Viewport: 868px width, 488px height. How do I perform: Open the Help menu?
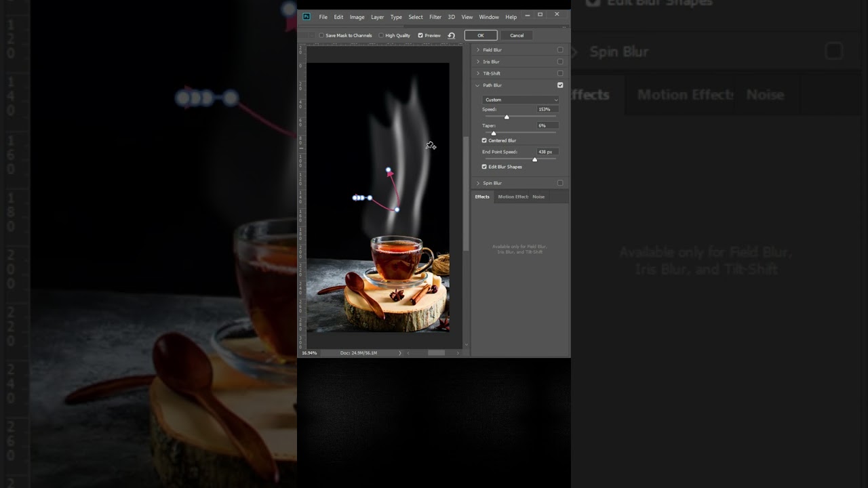(x=511, y=17)
